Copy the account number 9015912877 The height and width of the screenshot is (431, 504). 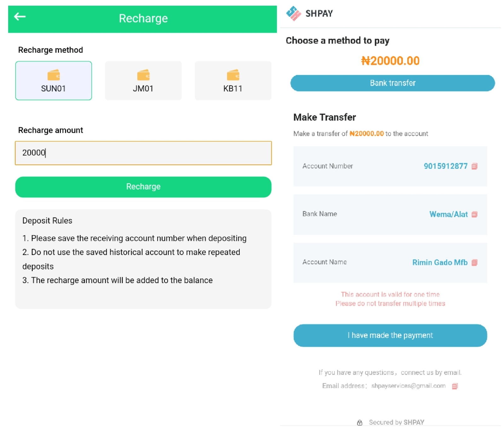pyautogui.click(x=474, y=166)
